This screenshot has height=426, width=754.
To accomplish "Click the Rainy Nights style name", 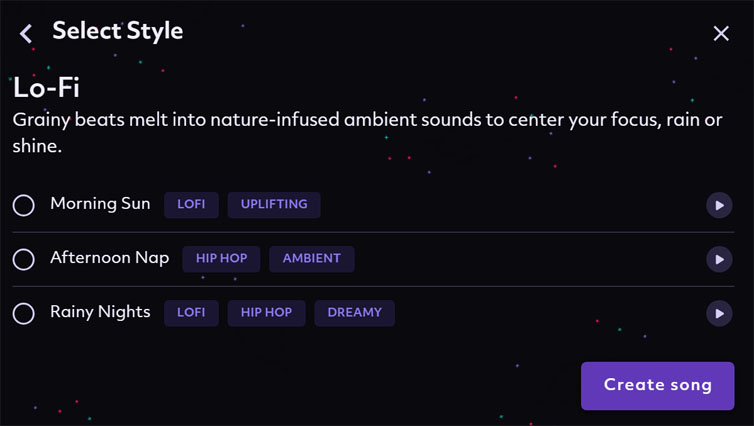I will pos(100,313).
